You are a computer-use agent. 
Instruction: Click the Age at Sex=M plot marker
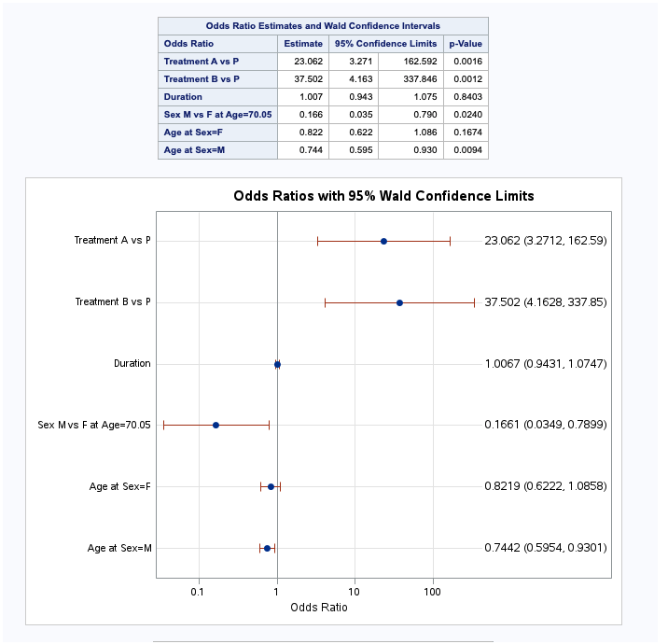click(267, 548)
